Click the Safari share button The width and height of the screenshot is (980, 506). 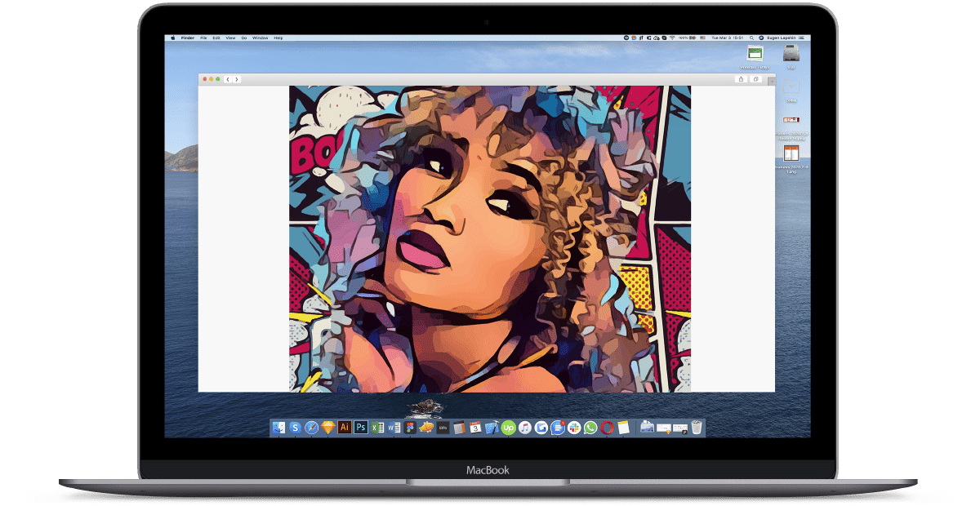[x=741, y=79]
